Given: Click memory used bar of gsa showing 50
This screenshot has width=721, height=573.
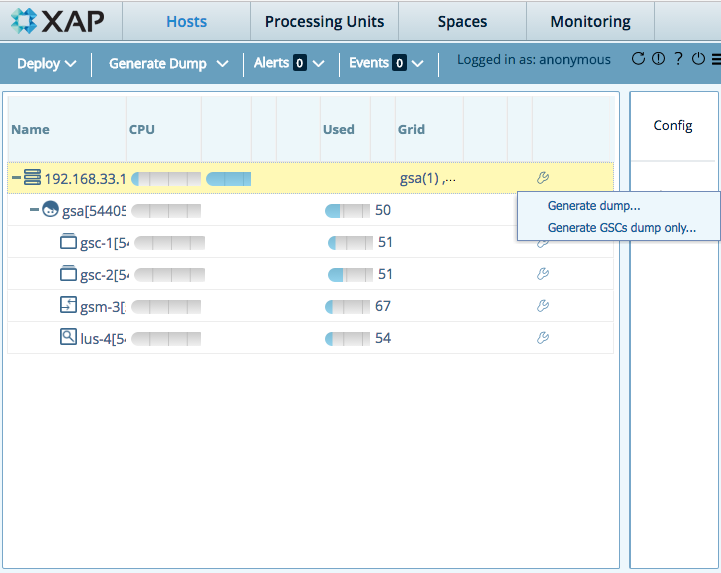Looking at the screenshot, I should (347, 211).
